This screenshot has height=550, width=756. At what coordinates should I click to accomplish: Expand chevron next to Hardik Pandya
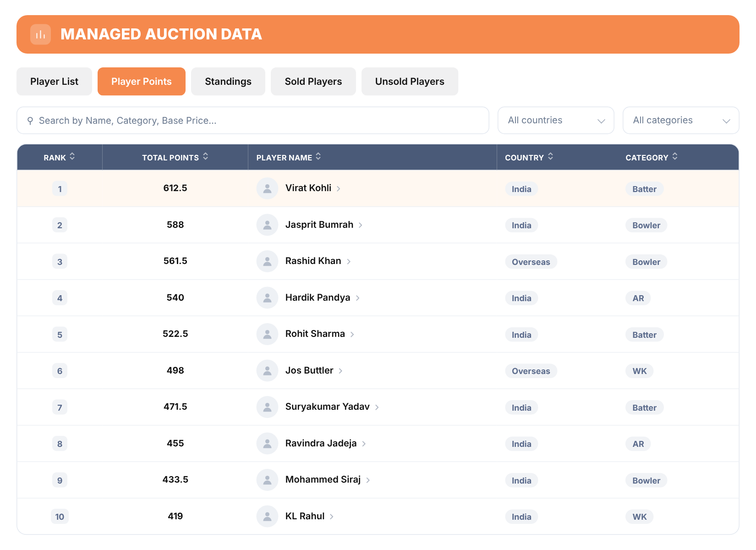pos(358,298)
